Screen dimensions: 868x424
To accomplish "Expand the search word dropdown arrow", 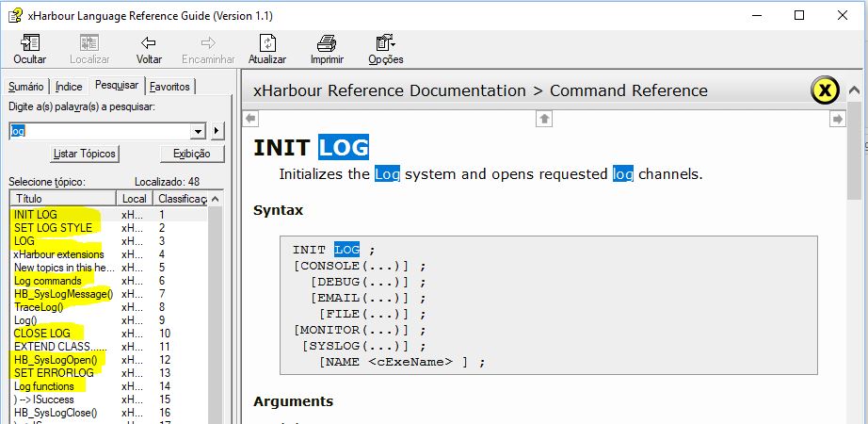I will click(x=198, y=131).
